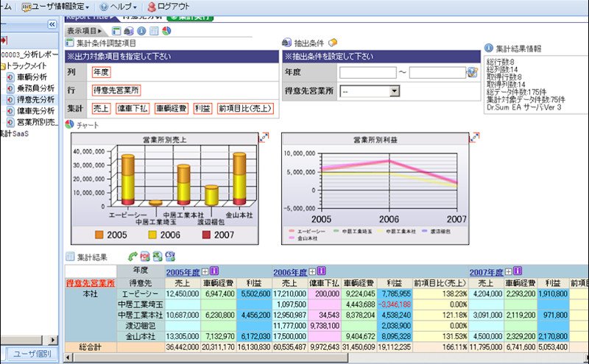Click the 抽出条件 header icon
The image size is (589, 364).
point(286,43)
